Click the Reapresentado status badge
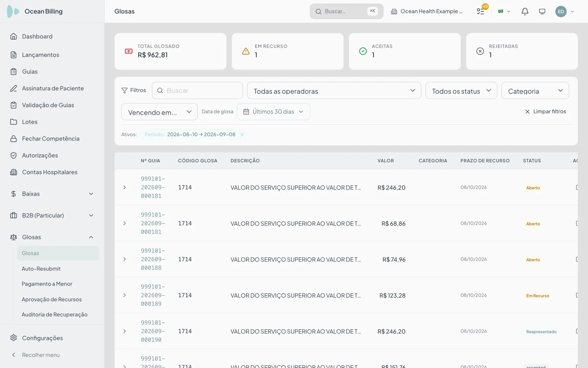This screenshot has height=368, width=588. [541, 332]
